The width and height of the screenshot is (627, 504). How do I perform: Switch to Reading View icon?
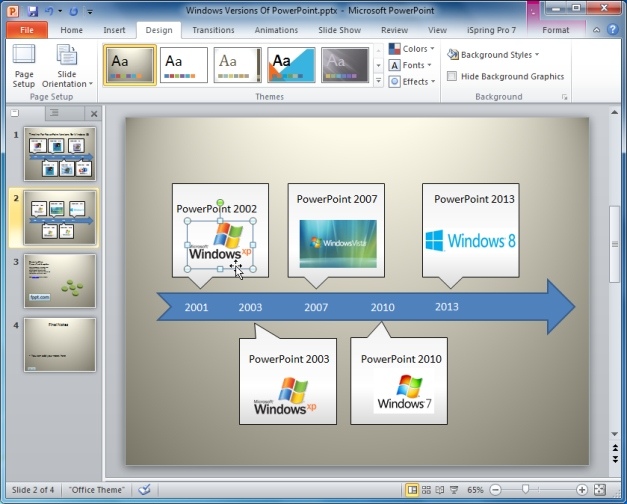[x=440, y=490]
